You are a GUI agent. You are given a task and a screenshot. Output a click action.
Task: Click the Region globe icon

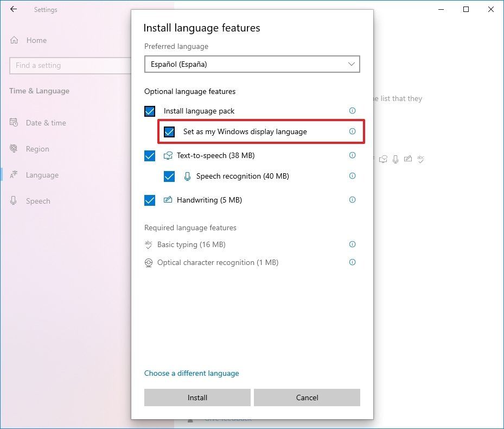12,149
